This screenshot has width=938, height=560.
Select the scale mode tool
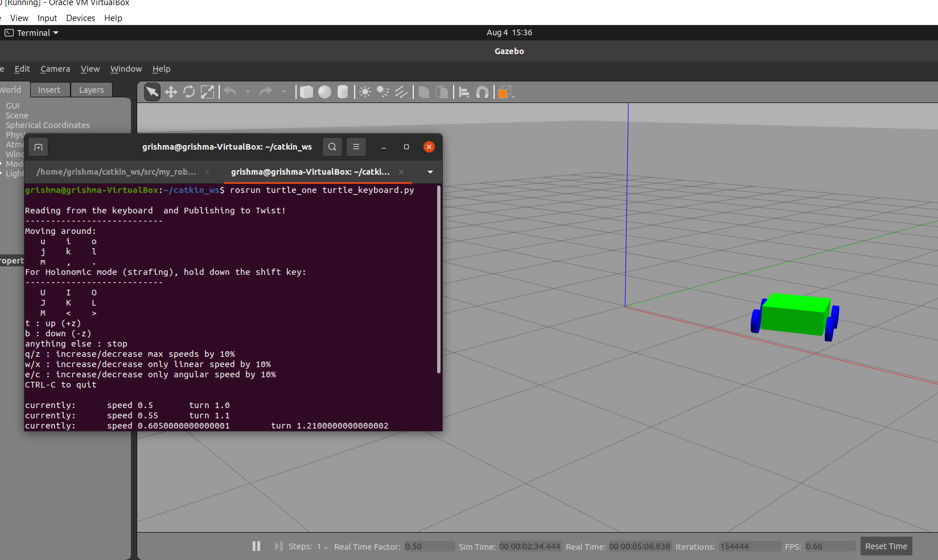pyautogui.click(x=208, y=92)
